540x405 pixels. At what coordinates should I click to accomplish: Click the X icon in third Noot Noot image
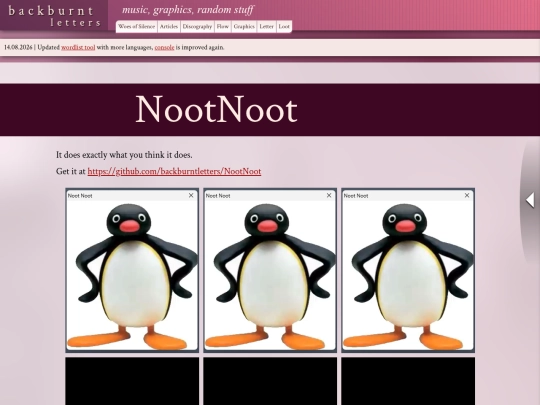(467, 195)
